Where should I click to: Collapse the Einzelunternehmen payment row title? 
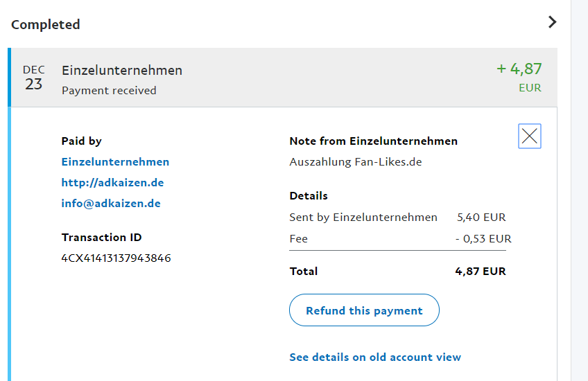click(122, 70)
